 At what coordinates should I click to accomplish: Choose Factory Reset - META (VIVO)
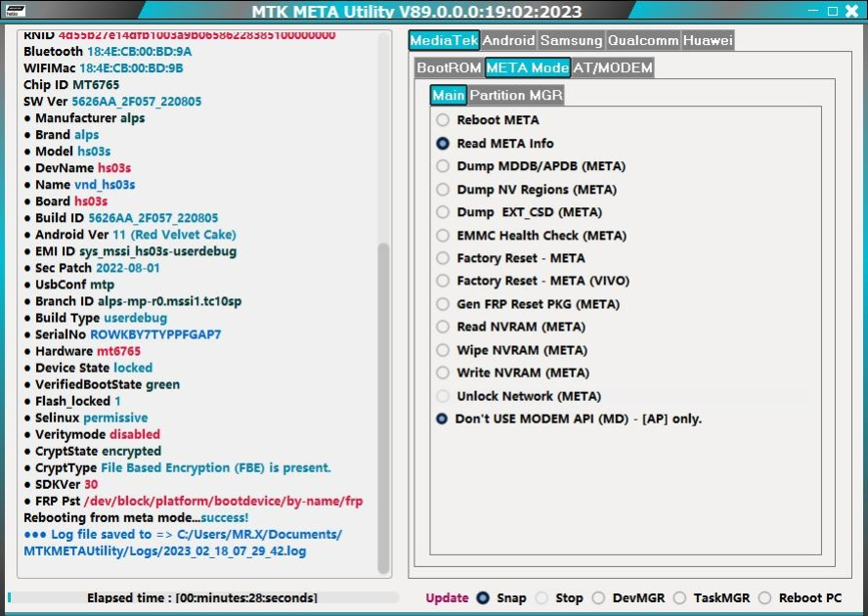point(443,281)
